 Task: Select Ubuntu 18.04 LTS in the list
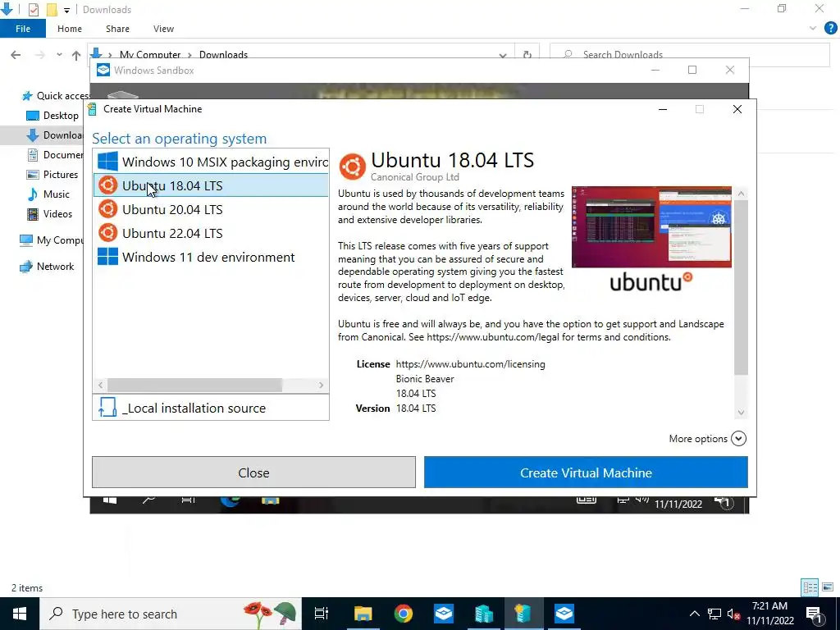point(211,185)
